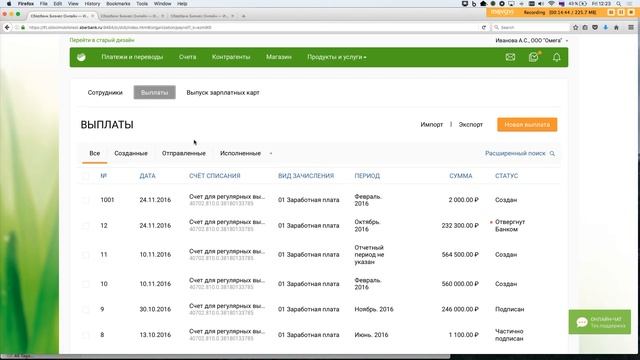Pause the recording in the orange bar
The width and height of the screenshot is (640, 360).
pyautogui.click(x=621, y=13)
